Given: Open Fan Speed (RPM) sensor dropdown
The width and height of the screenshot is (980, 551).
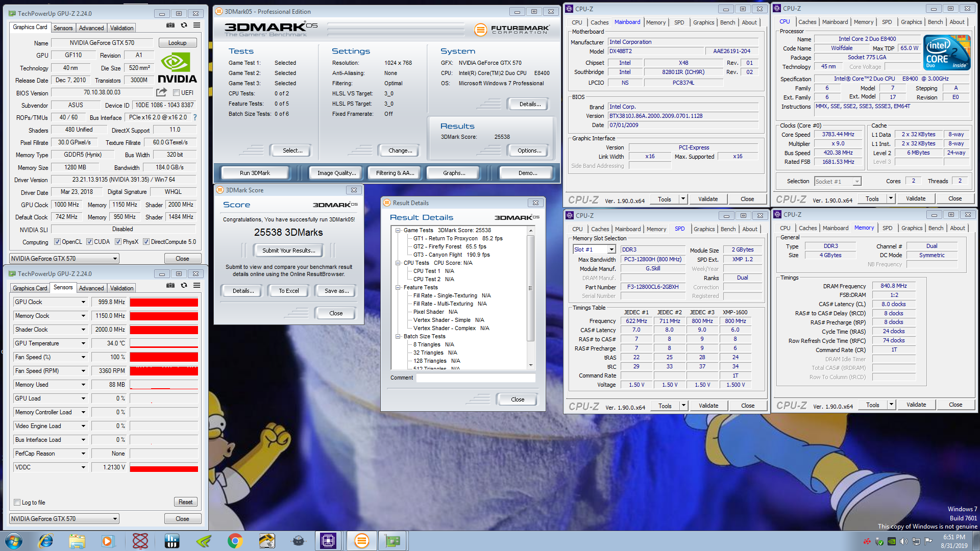Looking at the screenshot, I should [x=83, y=371].
